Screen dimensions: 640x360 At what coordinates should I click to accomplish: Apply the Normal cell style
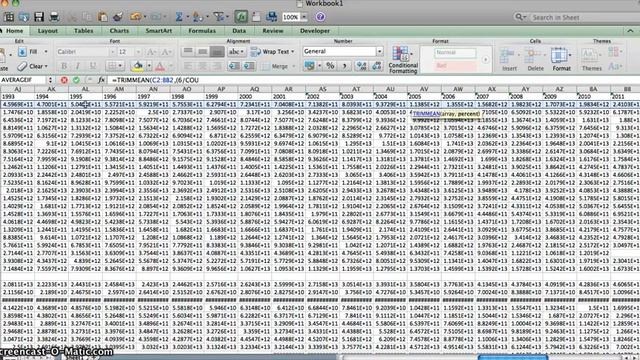pos(455,53)
